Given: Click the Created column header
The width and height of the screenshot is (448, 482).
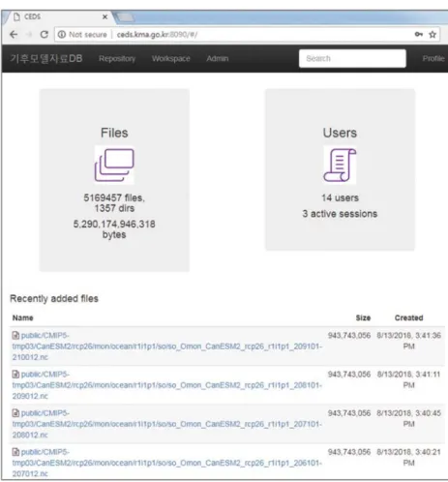Looking at the screenshot, I should pyautogui.click(x=409, y=317).
